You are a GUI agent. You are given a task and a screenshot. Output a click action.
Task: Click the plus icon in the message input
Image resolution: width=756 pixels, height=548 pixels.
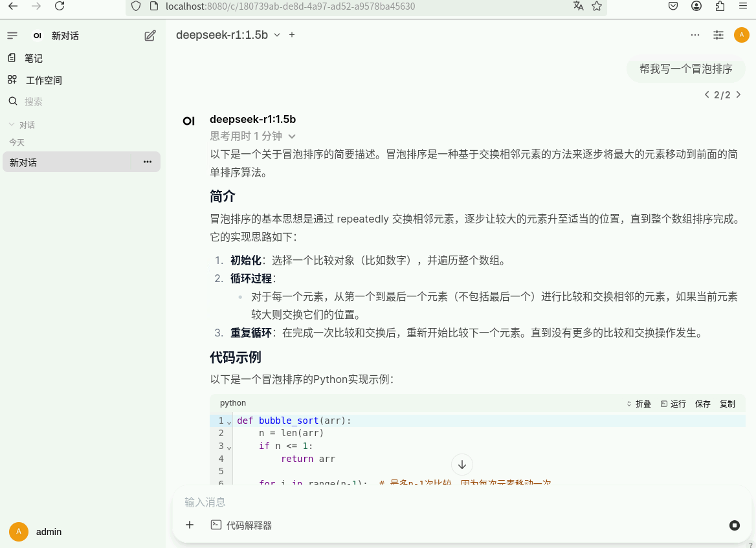pos(189,525)
